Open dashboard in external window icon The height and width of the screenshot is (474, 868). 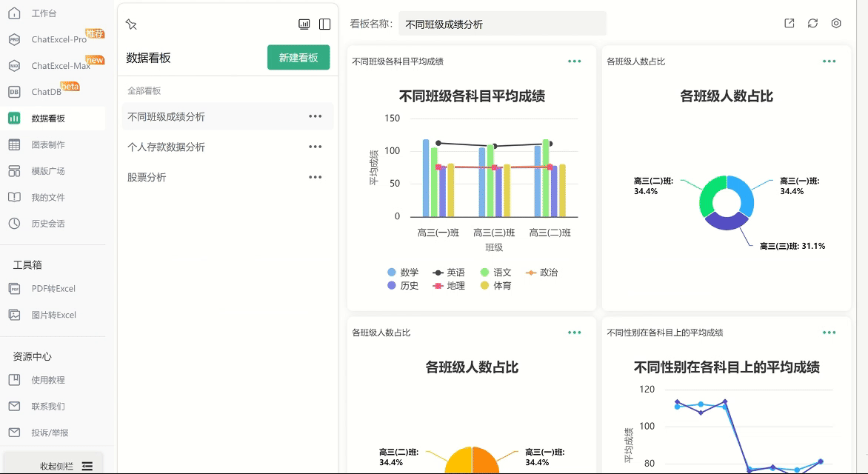(789, 24)
